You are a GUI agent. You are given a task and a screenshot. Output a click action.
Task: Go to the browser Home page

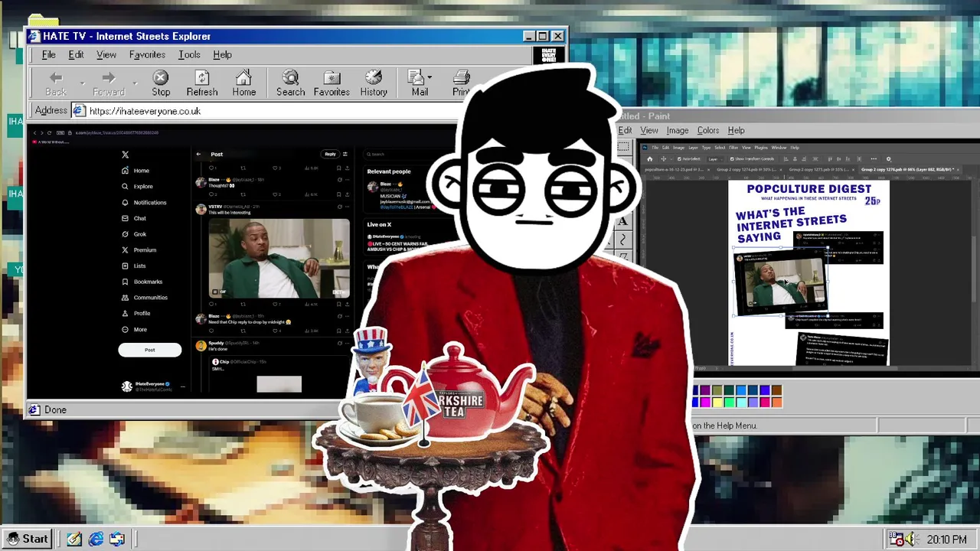pyautogui.click(x=244, y=83)
